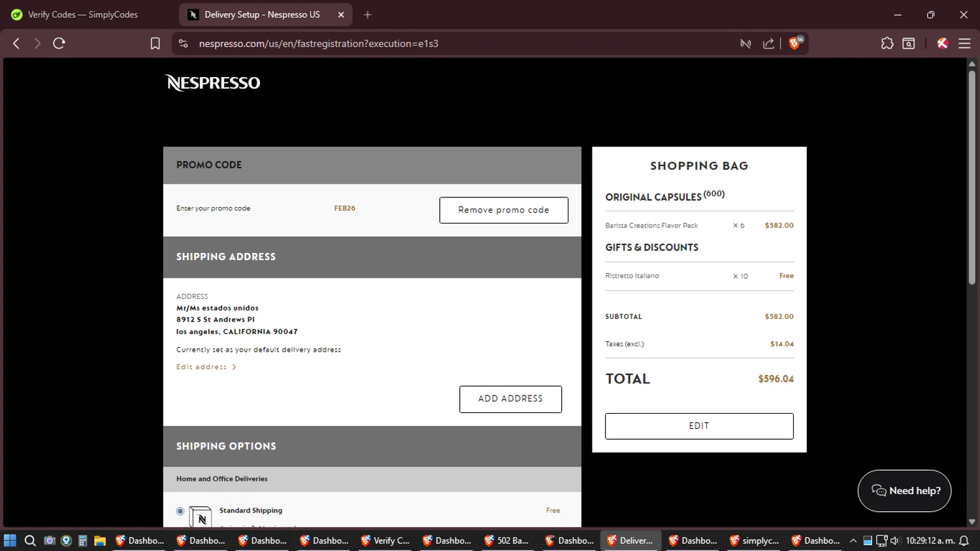
Task: Click the promo code field showing FEB26
Action: click(x=344, y=209)
